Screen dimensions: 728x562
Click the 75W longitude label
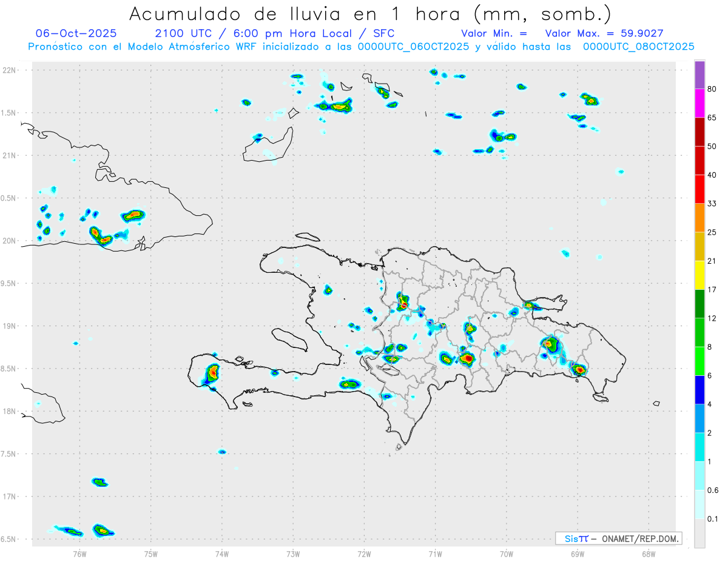pyautogui.click(x=151, y=554)
